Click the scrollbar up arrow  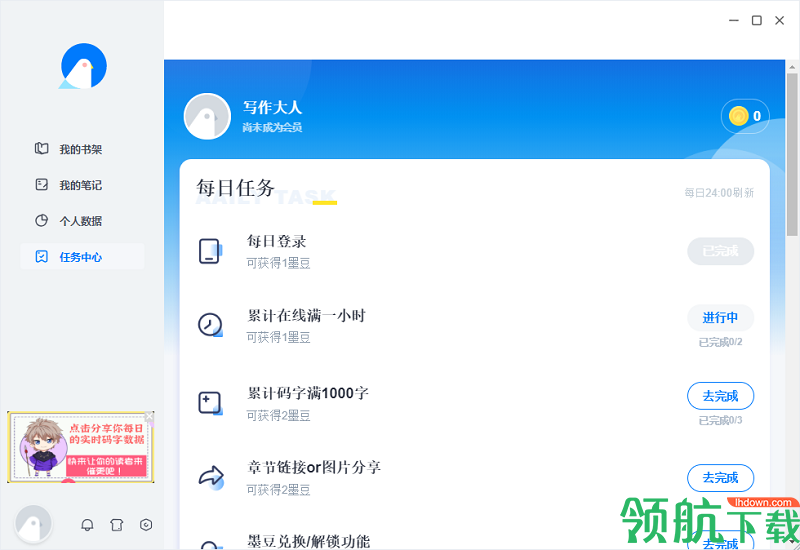(x=792, y=67)
